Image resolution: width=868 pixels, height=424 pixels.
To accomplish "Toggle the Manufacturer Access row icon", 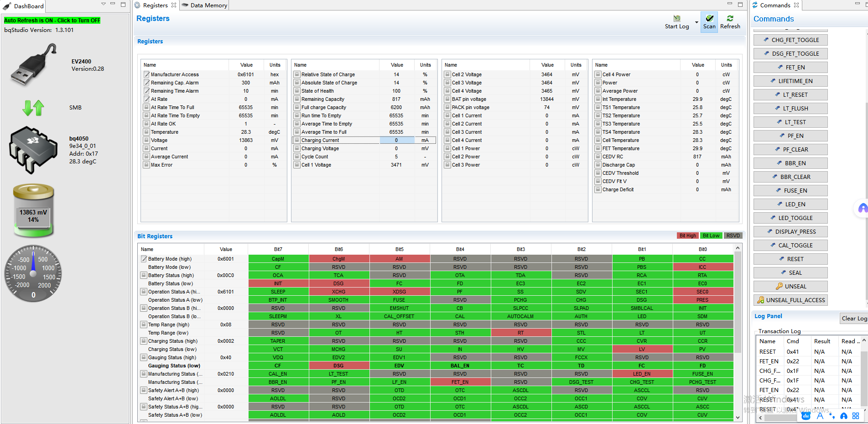I will tap(146, 74).
